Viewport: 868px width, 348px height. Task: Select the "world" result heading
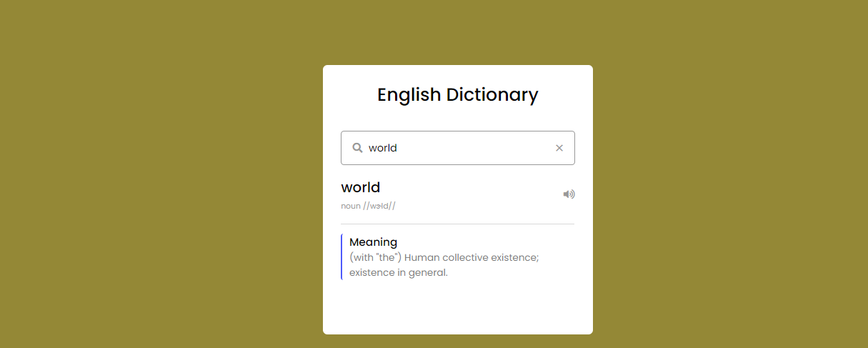click(x=361, y=187)
